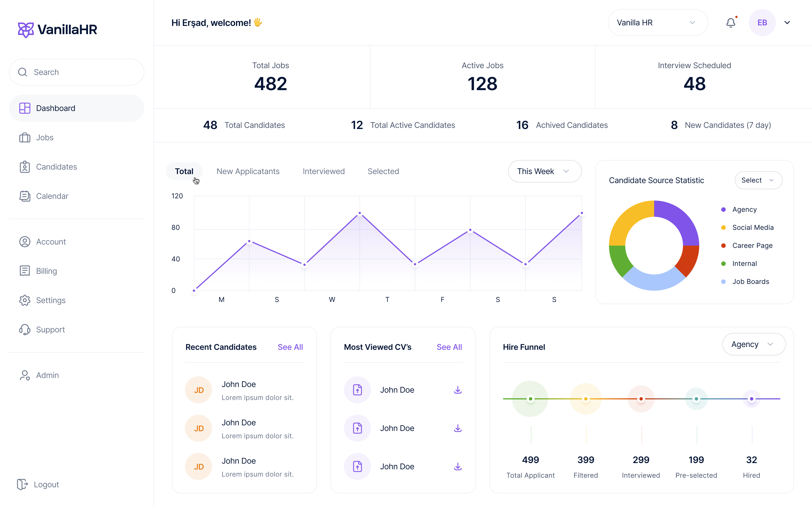Click the Logout icon
Screen dimensions: 812x507
(x=22, y=484)
